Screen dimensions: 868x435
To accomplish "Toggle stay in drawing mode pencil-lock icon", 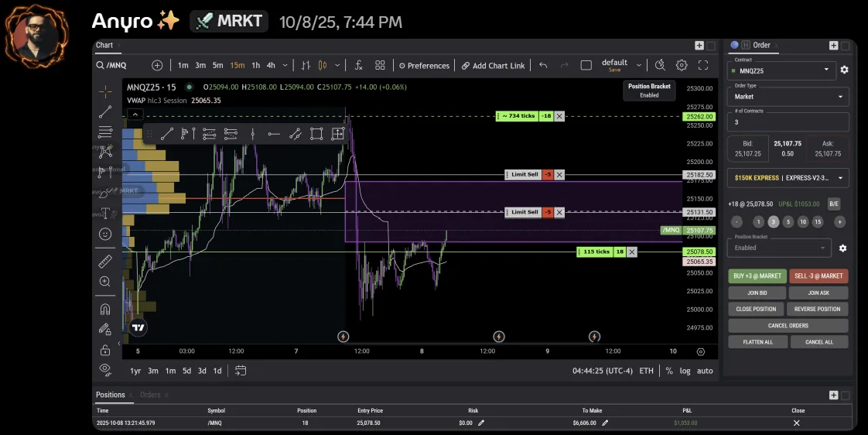I will 105,329.
